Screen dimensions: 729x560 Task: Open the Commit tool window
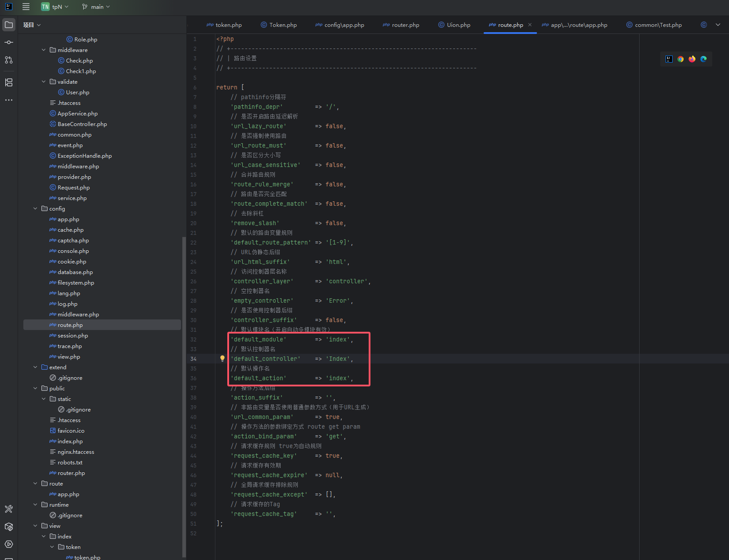(x=9, y=42)
